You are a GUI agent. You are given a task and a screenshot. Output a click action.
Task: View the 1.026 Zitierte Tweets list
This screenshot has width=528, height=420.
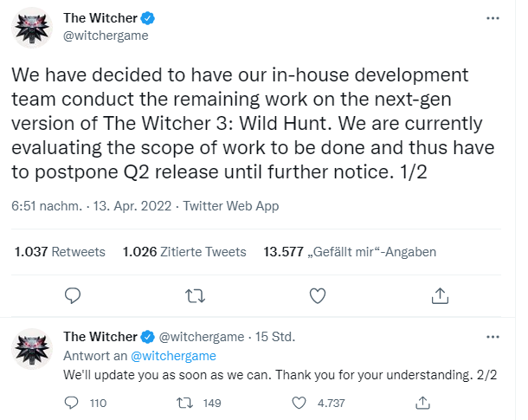pos(184,252)
